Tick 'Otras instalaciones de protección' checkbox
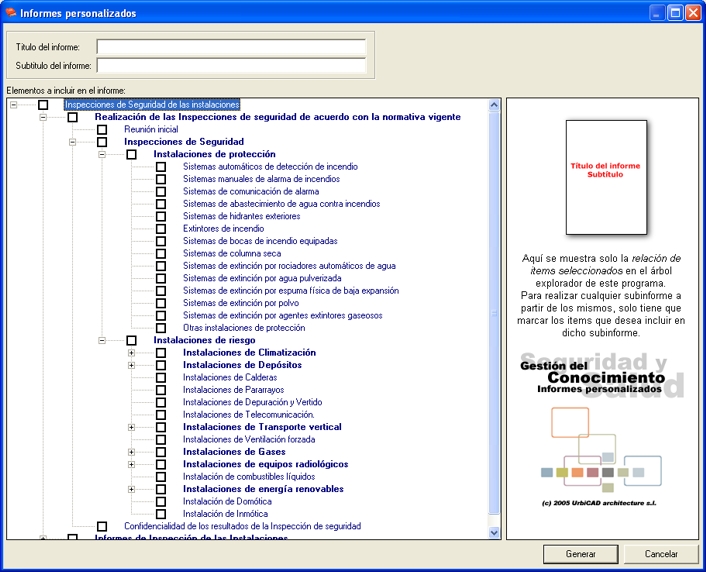The height and width of the screenshot is (572, 706). [161, 328]
